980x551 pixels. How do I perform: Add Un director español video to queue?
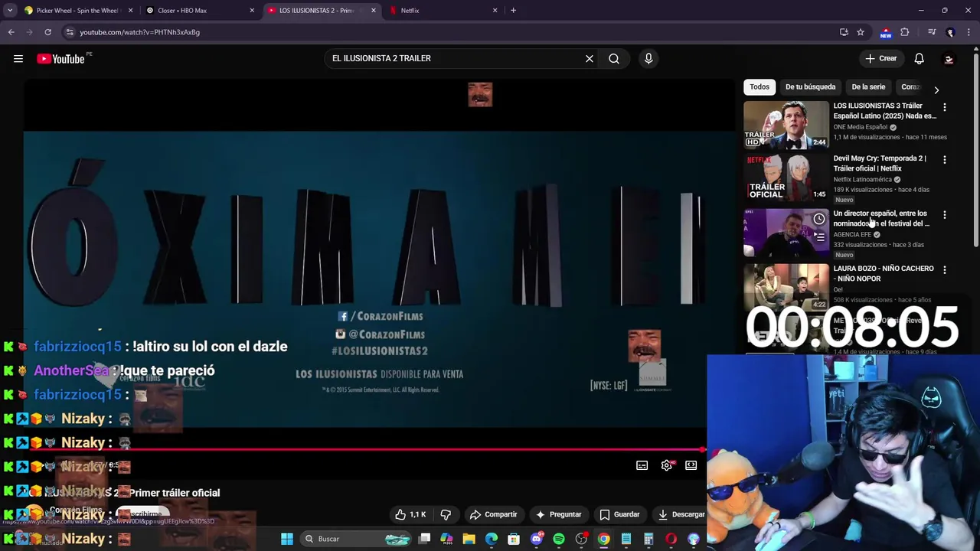pyautogui.click(x=819, y=237)
